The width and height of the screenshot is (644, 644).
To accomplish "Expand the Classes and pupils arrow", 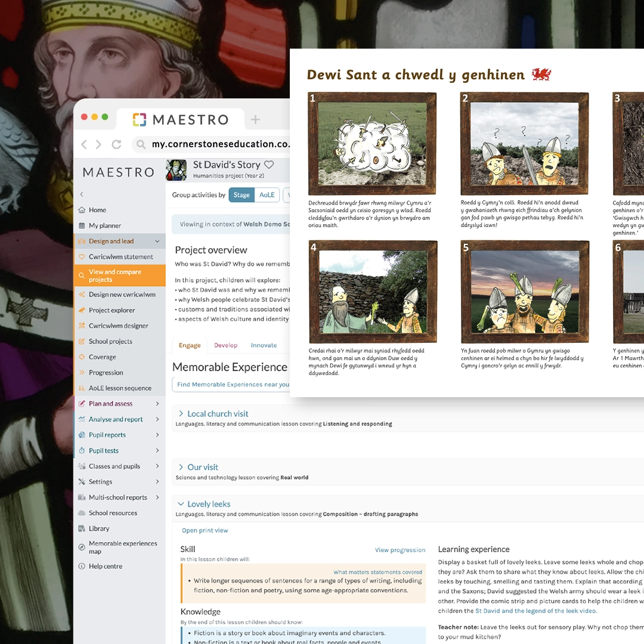I will pos(157,466).
